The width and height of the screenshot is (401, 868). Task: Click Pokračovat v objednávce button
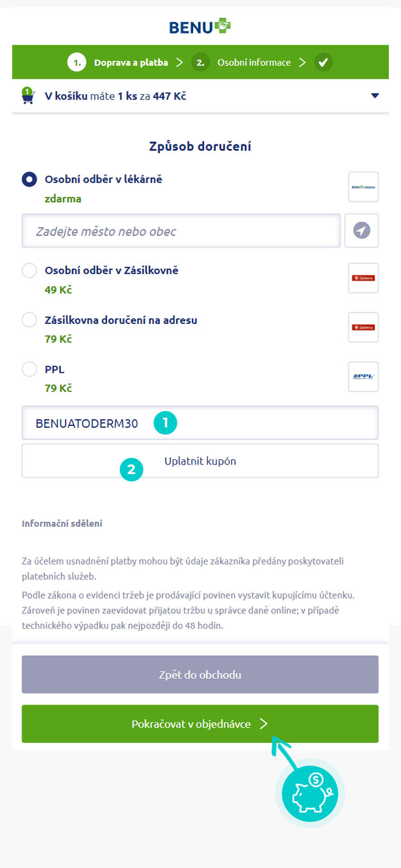(200, 724)
